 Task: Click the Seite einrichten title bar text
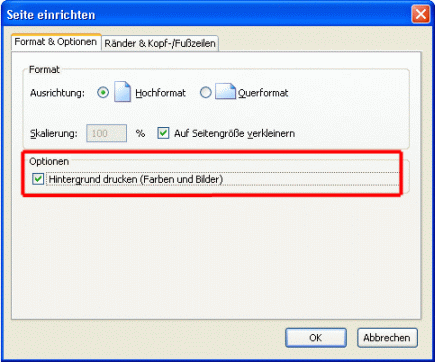(51, 15)
